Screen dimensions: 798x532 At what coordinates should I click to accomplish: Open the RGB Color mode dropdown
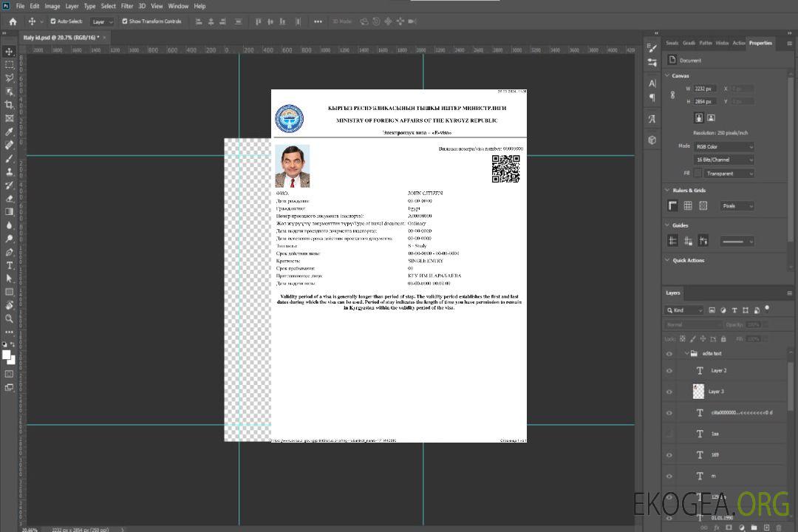pos(723,146)
